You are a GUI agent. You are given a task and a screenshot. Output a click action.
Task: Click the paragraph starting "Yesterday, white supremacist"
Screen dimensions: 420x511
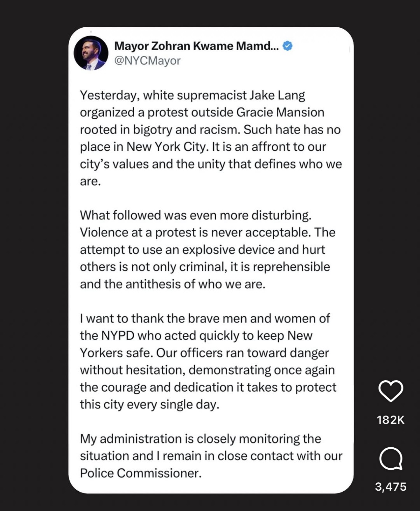pos(211,138)
